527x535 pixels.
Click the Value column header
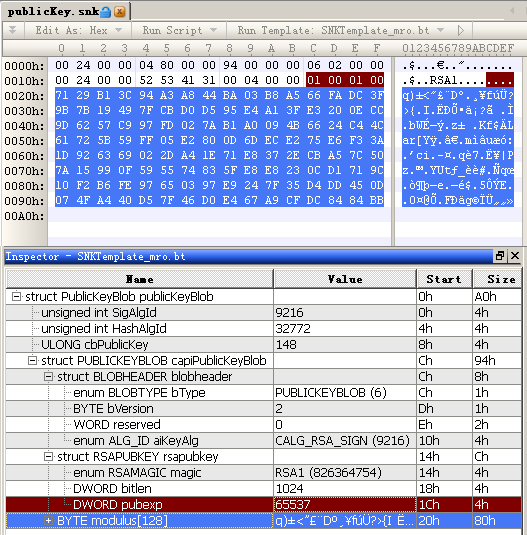(x=345, y=279)
